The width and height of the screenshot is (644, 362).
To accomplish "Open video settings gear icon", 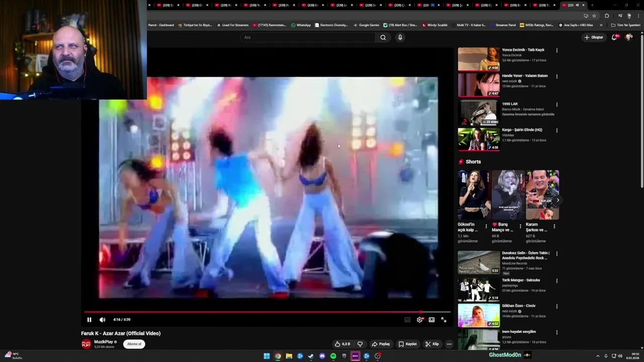I will [x=420, y=320].
